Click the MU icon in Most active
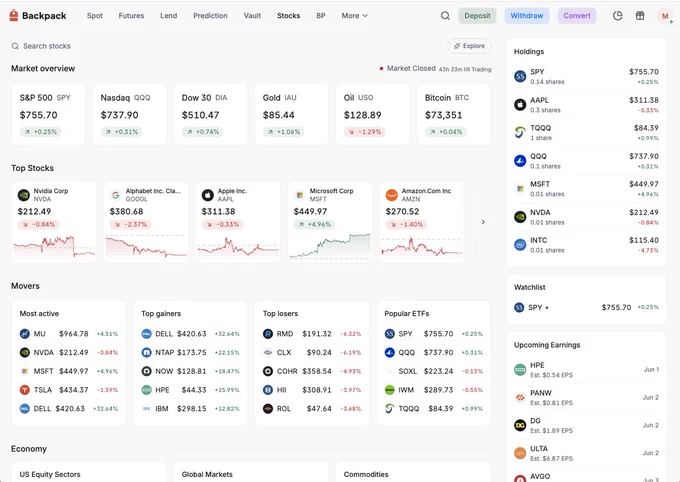Screen dimensions: 680x482 [x=25, y=334]
